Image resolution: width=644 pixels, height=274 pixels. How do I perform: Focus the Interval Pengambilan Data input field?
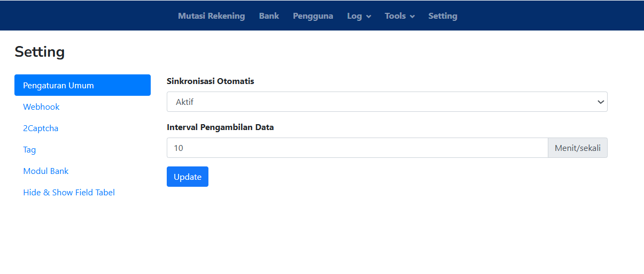357,148
